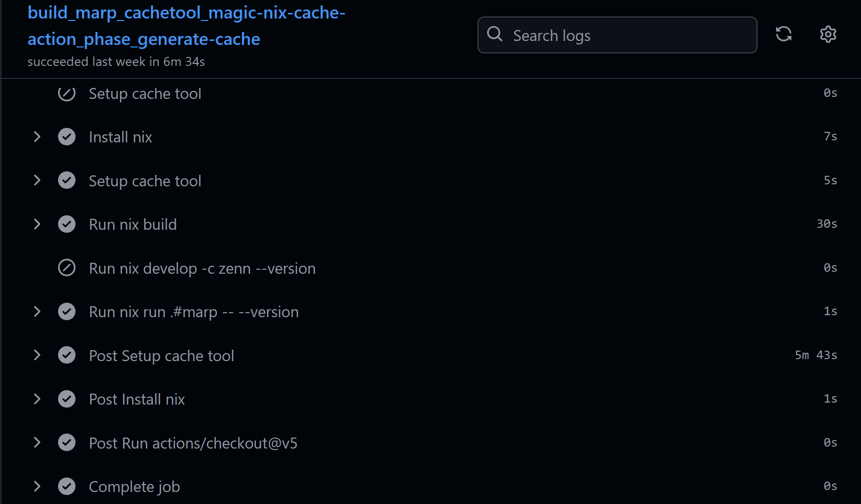Click the 5m 43s duration of Post Setup
This screenshot has width=861, height=504.
pyautogui.click(x=815, y=355)
